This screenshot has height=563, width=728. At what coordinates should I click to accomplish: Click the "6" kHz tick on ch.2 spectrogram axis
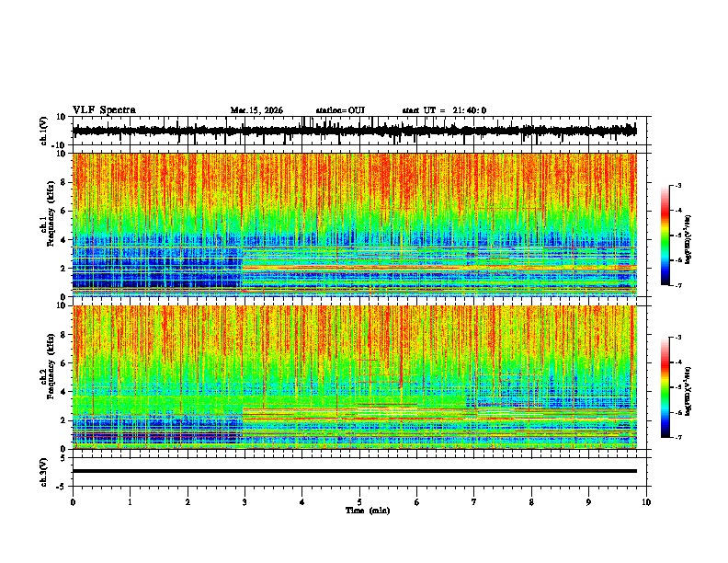64,363
